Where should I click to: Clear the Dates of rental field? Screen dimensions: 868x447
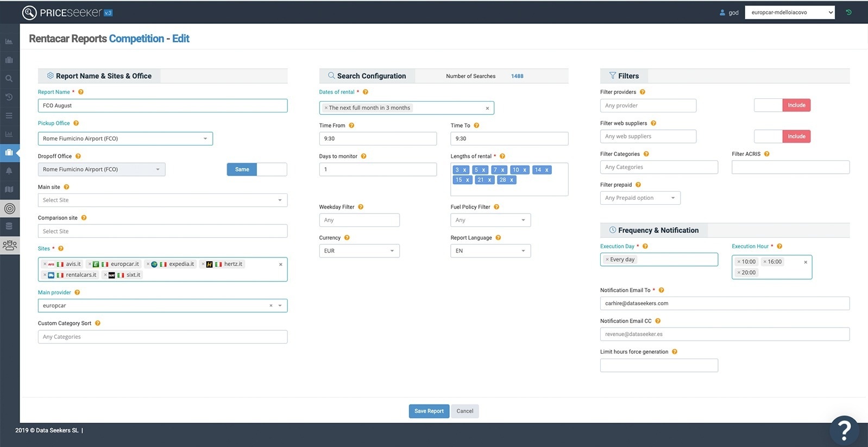[x=487, y=108]
